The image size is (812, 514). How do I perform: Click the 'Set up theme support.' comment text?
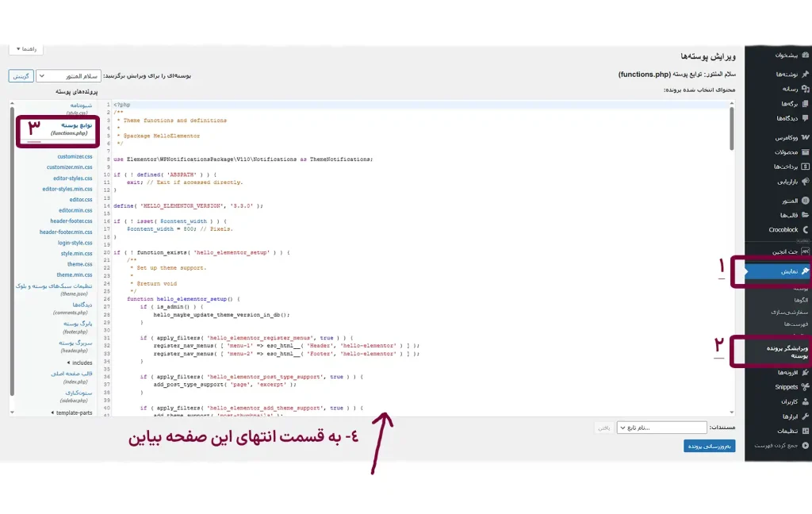click(171, 268)
